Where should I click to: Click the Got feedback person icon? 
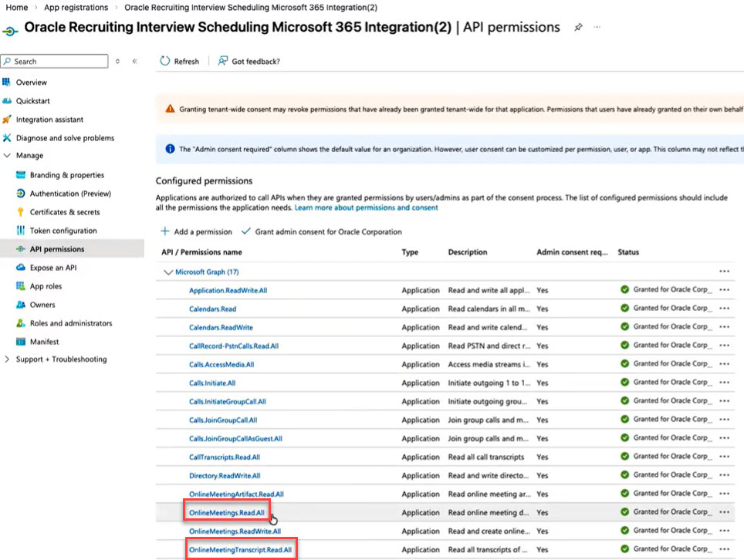(222, 61)
